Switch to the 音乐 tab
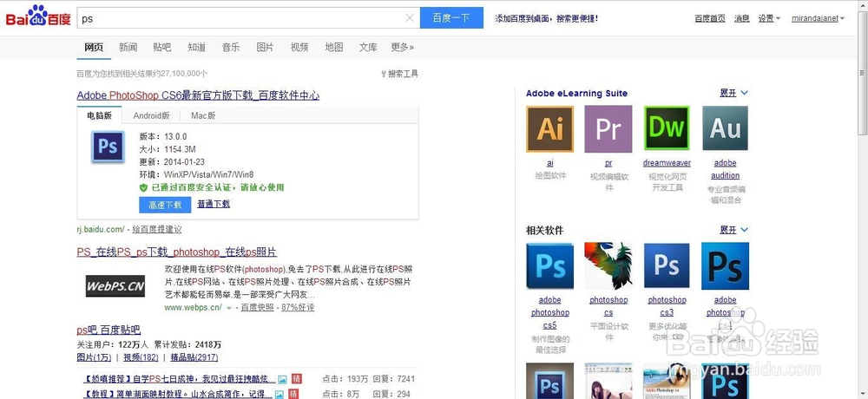868x399 pixels. [231, 47]
